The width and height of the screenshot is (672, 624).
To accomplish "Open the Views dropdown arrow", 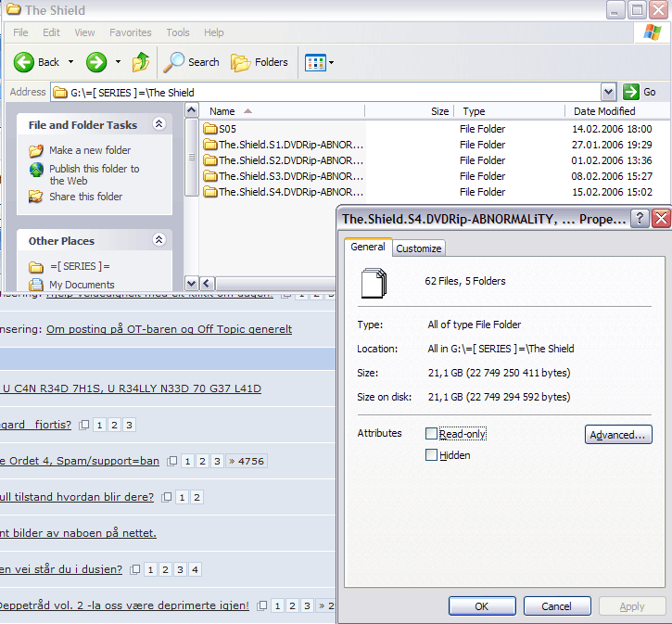I will 331,62.
